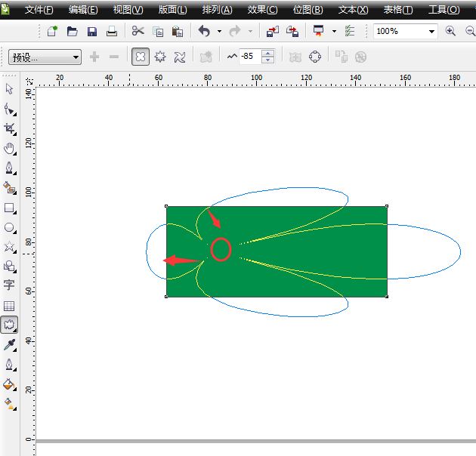Screen dimensions: 476x456
Task: Expand the undo history dropdown arrow
Action: tap(219, 32)
